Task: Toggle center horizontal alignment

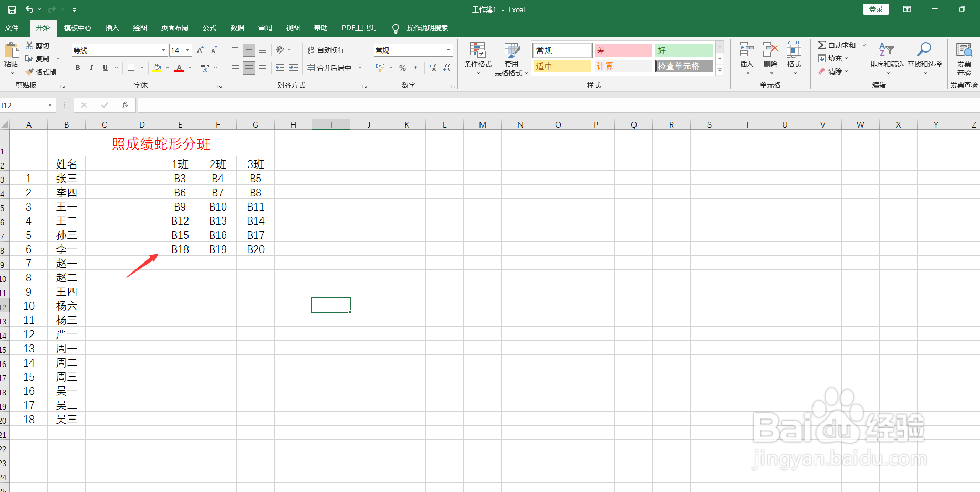Action: click(249, 68)
